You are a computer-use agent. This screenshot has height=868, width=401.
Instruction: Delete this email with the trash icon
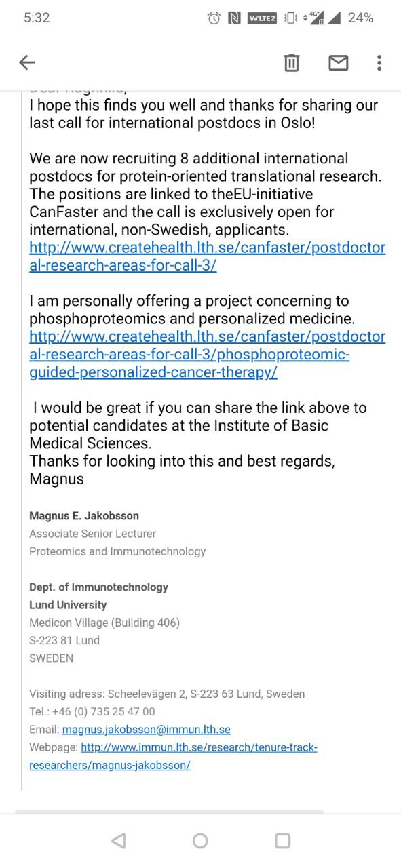[x=291, y=63]
